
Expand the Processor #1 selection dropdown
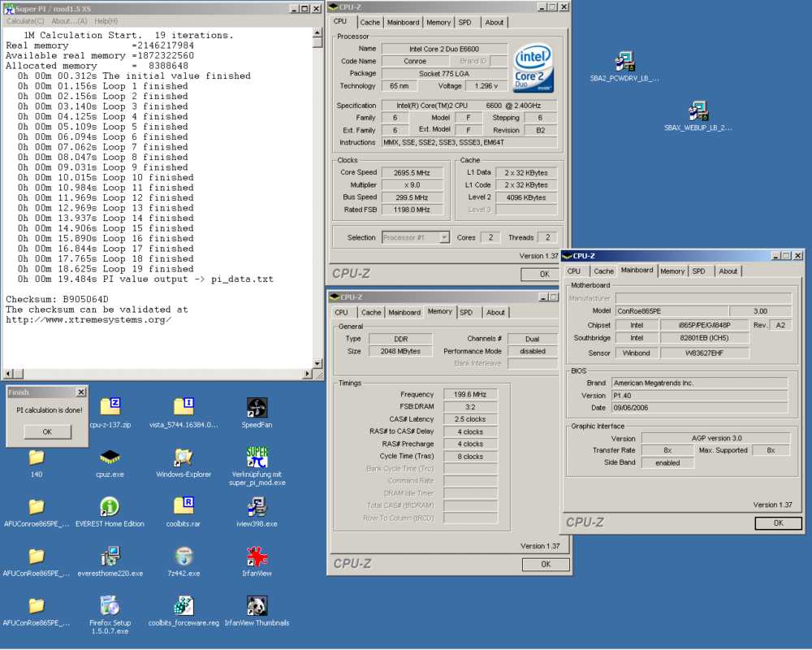coord(444,237)
